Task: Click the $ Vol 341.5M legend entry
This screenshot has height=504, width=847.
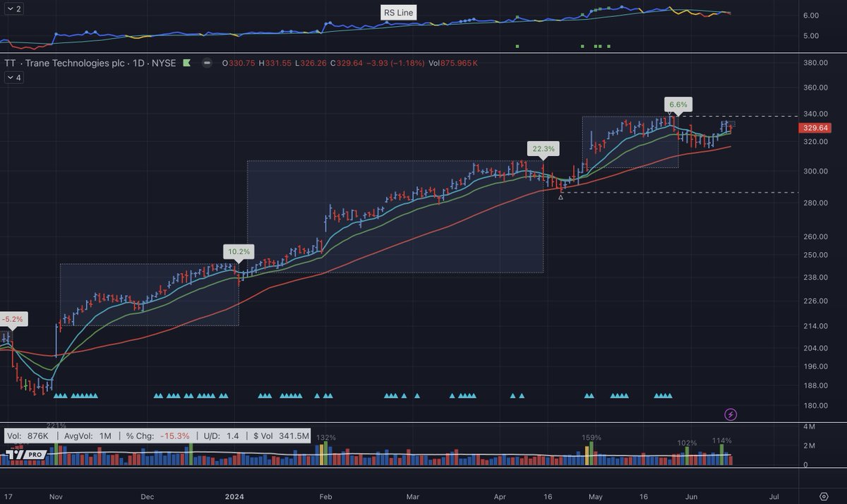Action: tap(281, 436)
